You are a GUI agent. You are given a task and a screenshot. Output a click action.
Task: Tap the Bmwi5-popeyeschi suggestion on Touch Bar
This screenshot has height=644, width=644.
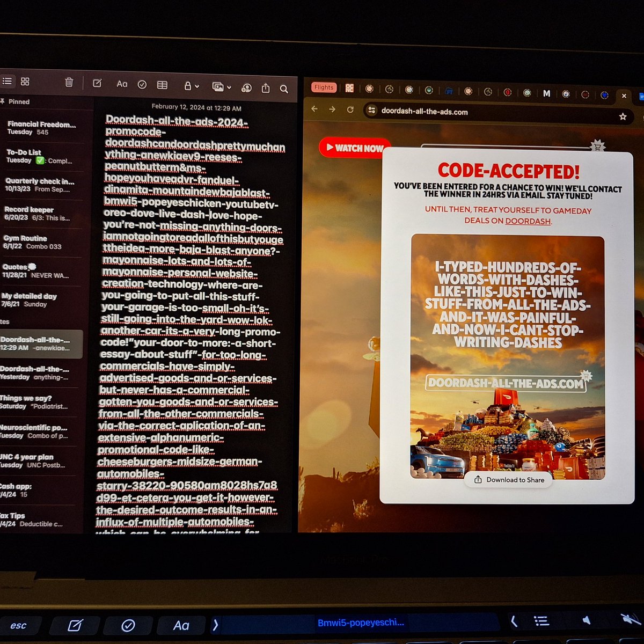tap(361, 623)
